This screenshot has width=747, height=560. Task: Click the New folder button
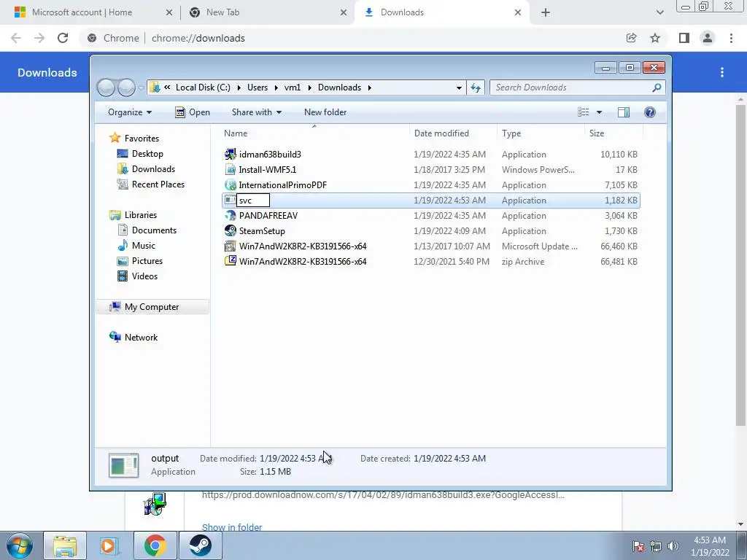click(325, 112)
